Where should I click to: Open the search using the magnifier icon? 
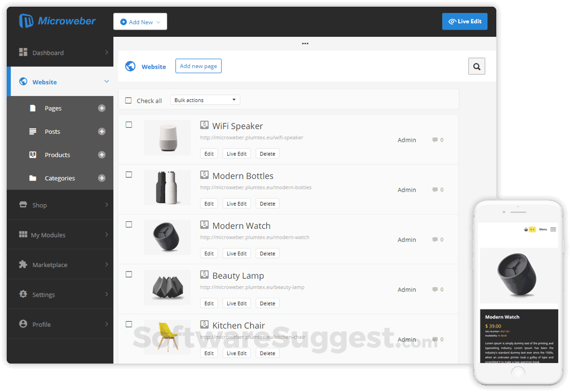pyautogui.click(x=476, y=66)
